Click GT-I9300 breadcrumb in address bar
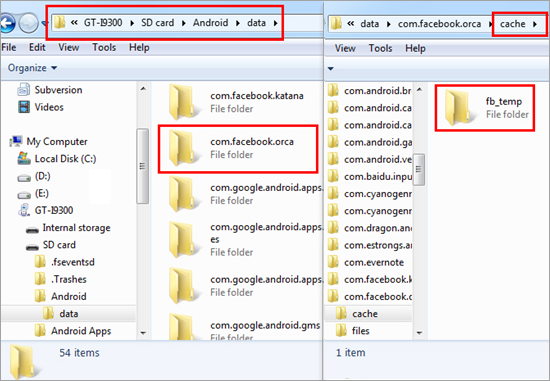The image size is (550, 381). 103,23
